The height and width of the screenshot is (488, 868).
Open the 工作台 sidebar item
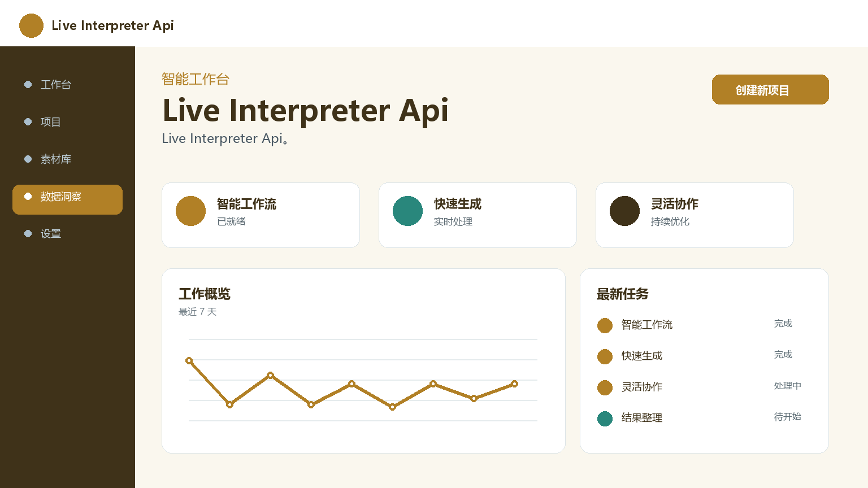point(67,85)
